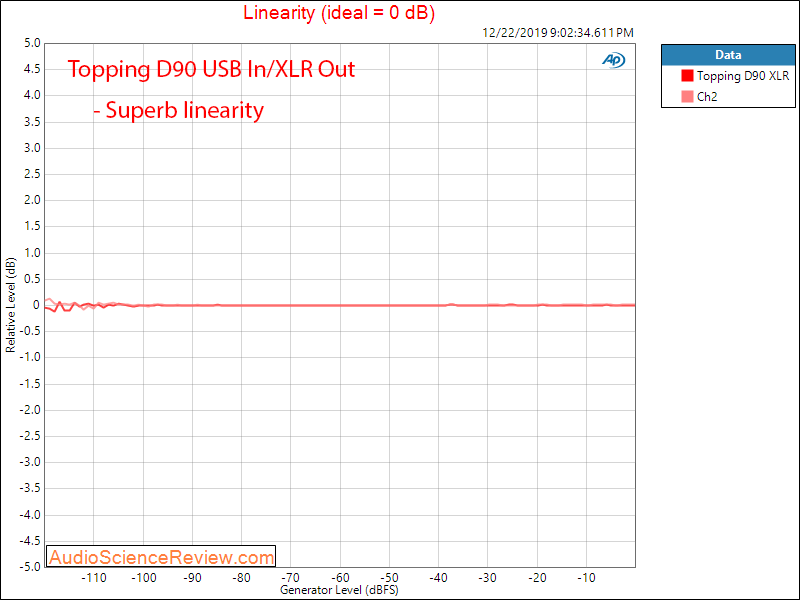
Task: Click the -1.0 y-axis tick label
Action: pos(30,357)
